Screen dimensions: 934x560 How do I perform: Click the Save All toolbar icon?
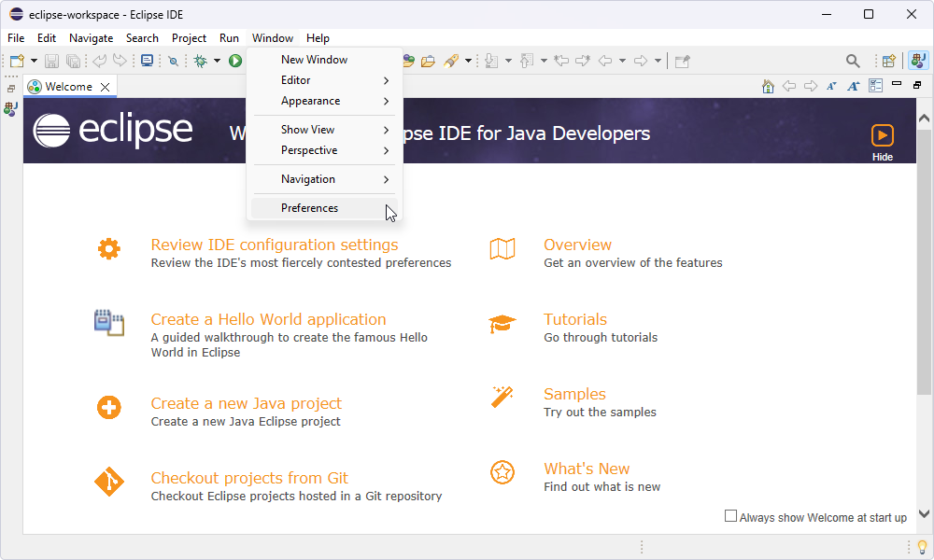73,61
